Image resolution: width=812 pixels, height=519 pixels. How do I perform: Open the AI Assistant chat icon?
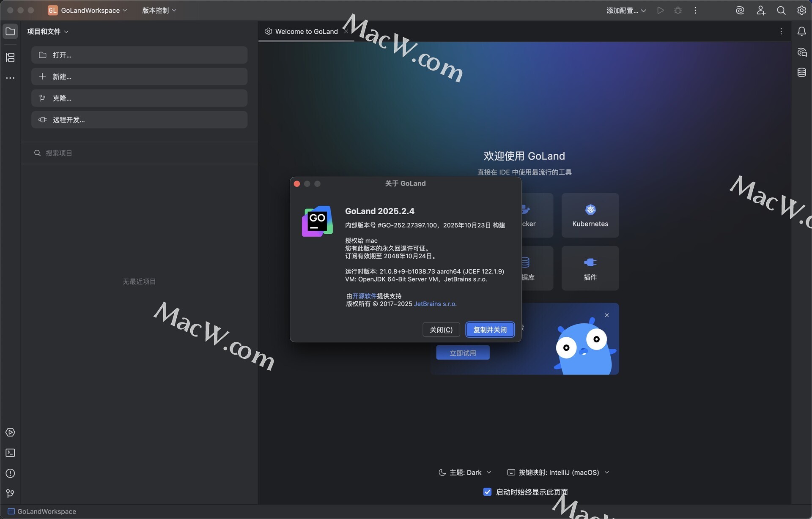(801, 52)
